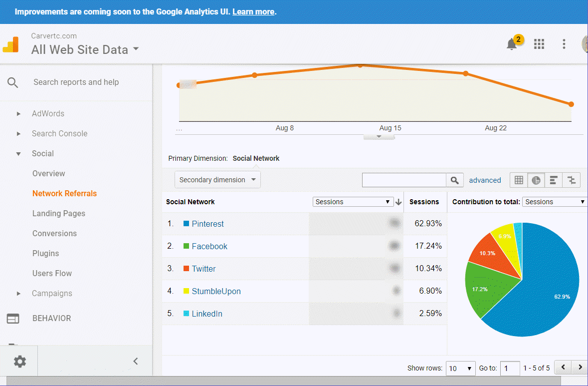Expand the Search Console section
Viewport: 588px width, 386px height.
[x=18, y=134]
